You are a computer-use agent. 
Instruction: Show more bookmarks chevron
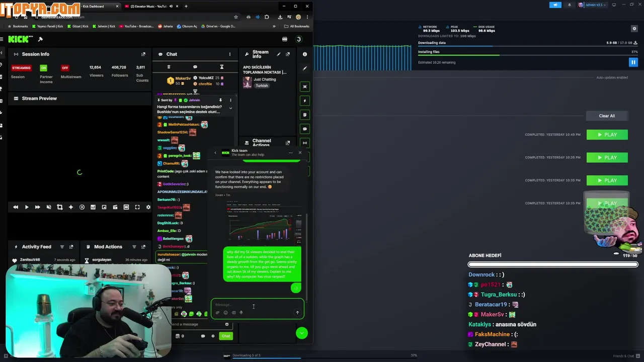point(274,26)
